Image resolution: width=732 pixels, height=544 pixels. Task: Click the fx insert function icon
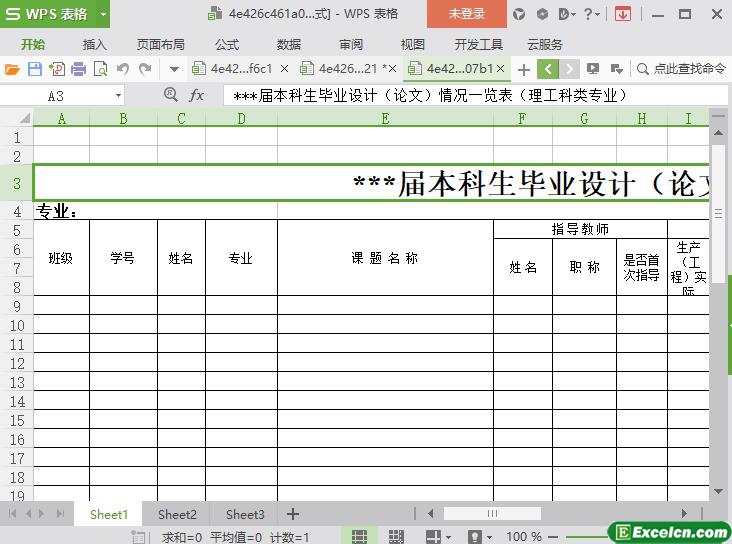click(197, 95)
